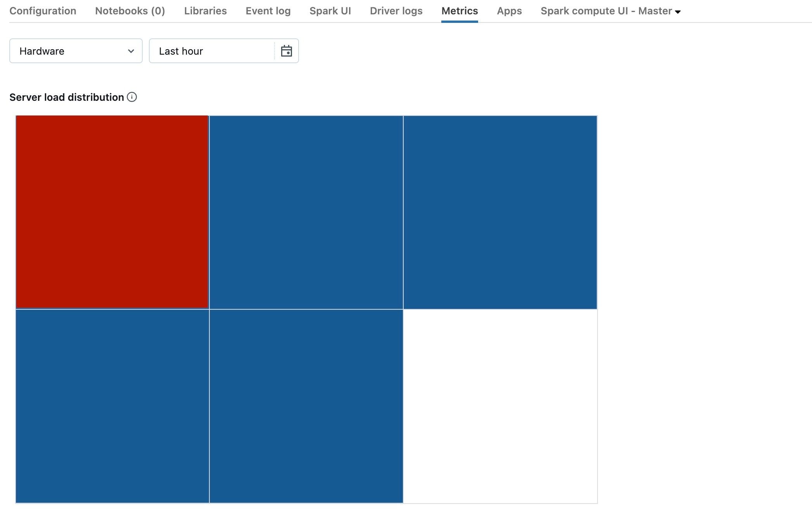This screenshot has width=812, height=514.
Task: Open the time range date picker
Action: coord(287,51)
